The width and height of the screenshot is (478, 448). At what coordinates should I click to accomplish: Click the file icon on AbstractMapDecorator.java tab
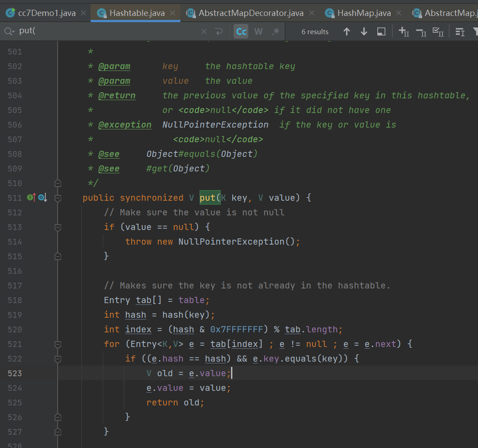coord(191,13)
